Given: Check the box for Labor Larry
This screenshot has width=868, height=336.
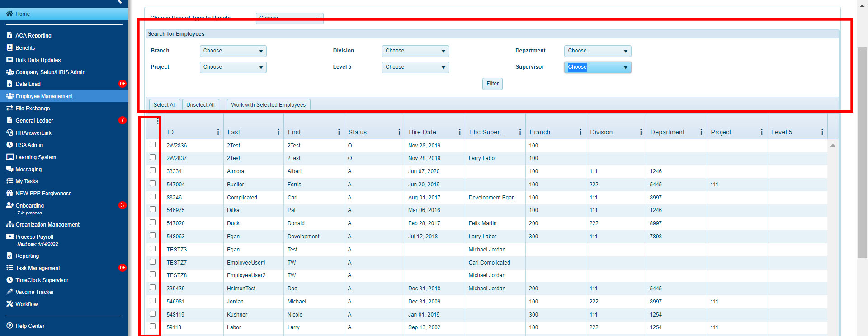Looking at the screenshot, I should point(152,327).
